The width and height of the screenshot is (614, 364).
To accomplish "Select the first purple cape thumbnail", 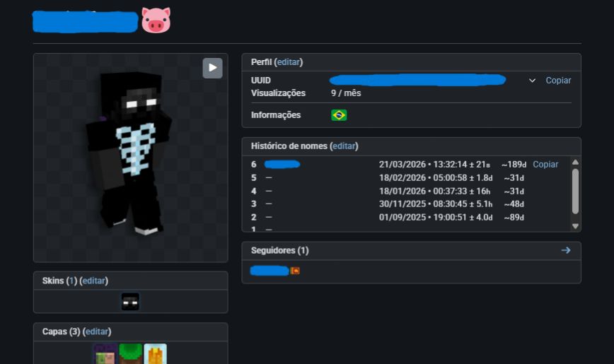I will [x=105, y=354].
